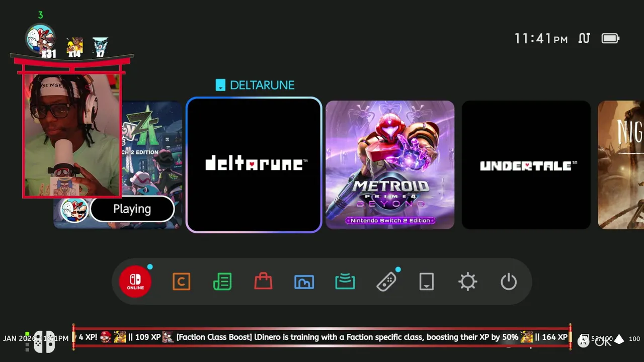The height and width of the screenshot is (362, 644).
Task: Click Mario user avatar beside Playing
Action: (74, 210)
